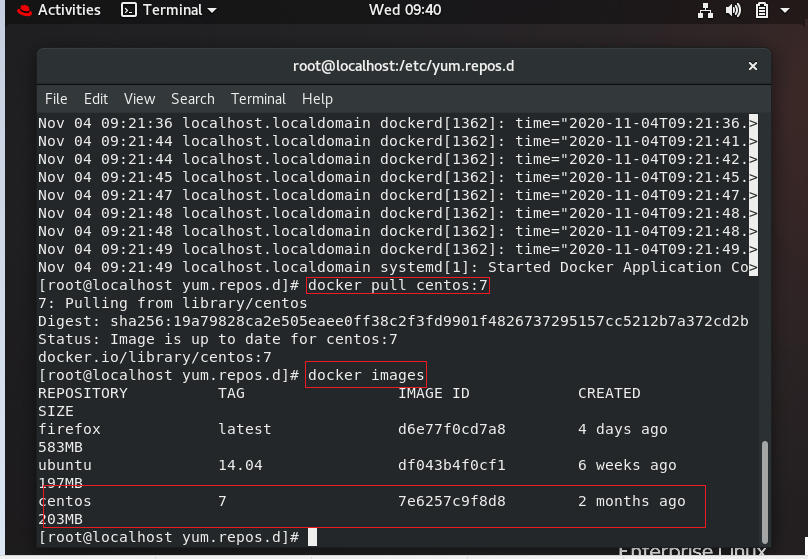The height and width of the screenshot is (559, 808).
Task: Click the centos repository name
Action: [65, 501]
